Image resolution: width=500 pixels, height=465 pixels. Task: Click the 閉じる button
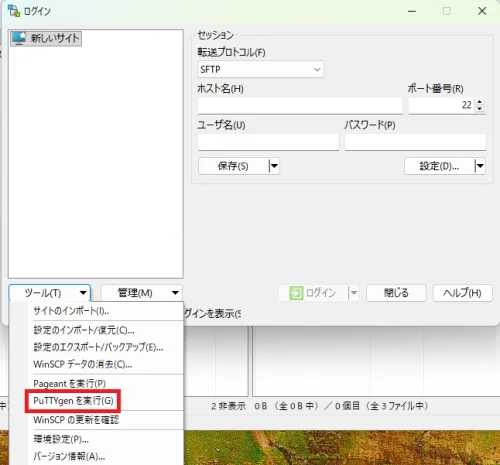pyautogui.click(x=396, y=293)
